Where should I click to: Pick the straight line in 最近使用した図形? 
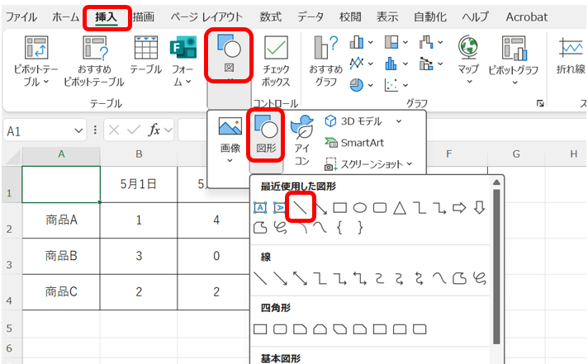(301, 207)
